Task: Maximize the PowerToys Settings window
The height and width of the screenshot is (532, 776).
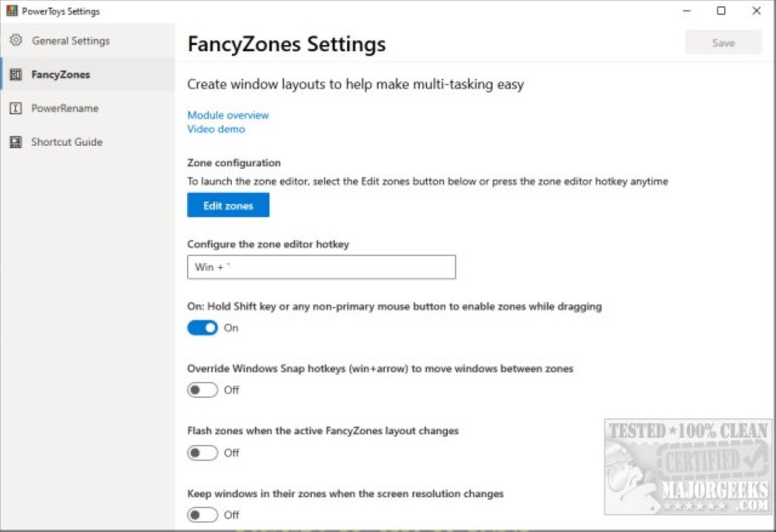Action: pyautogui.click(x=721, y=10)
